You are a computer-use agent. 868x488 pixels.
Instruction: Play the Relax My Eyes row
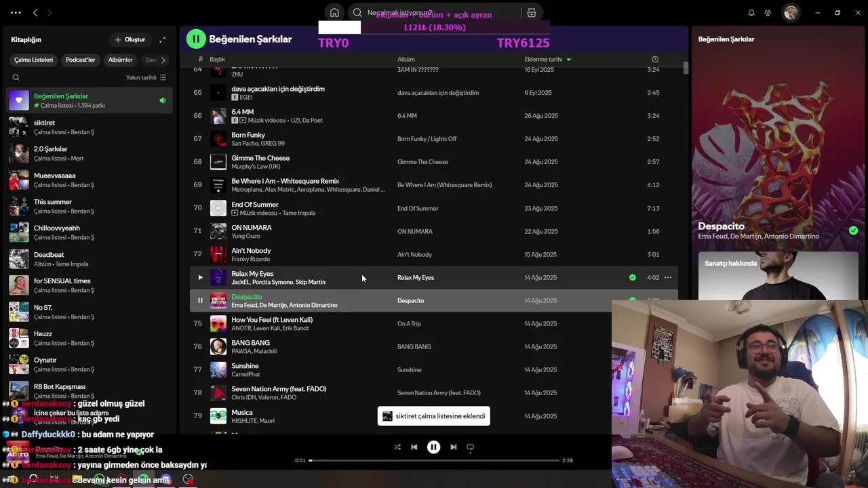pyautogui.click(x=200, y=277)
